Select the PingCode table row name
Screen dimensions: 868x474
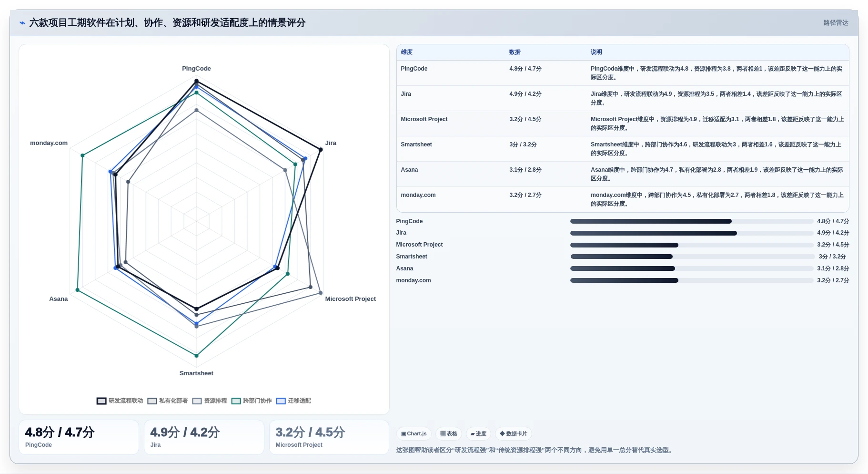click(x=414, y=69)
